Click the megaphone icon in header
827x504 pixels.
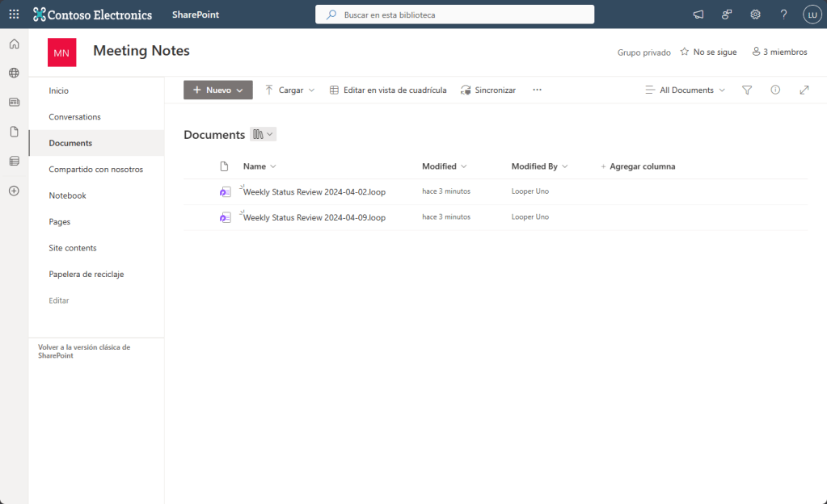coord(698,15)
